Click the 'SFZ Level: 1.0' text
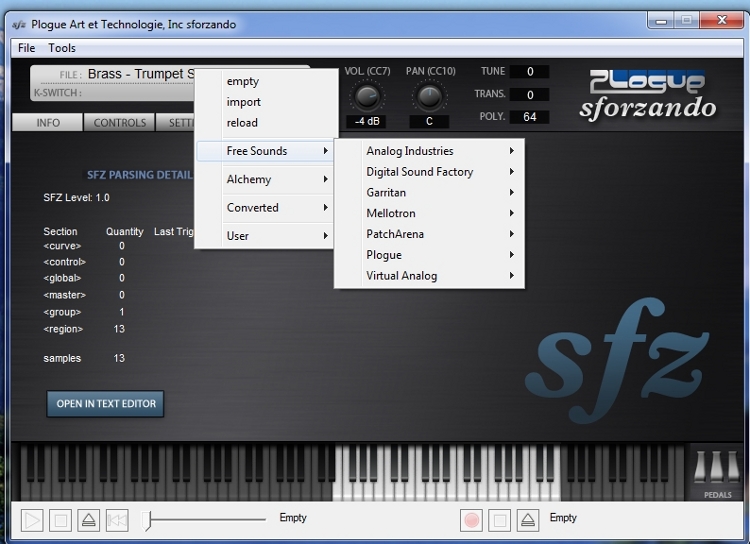750x544 pixels. pyautogui.click(x=77, y=198)
